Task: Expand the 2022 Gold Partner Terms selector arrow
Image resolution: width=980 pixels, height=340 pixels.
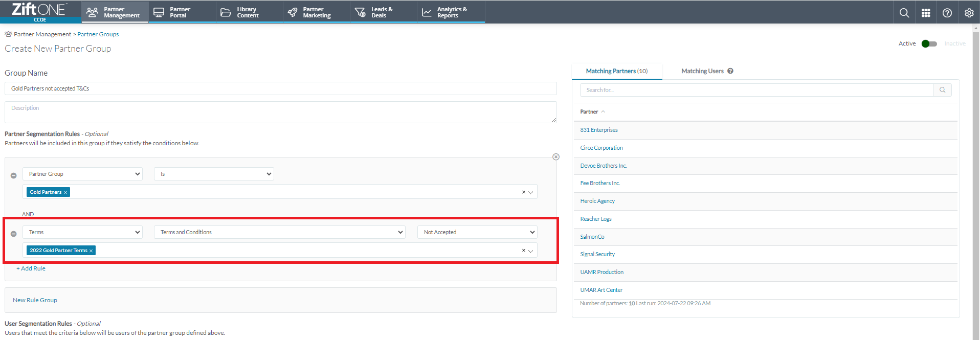Action: pos(531,251)
